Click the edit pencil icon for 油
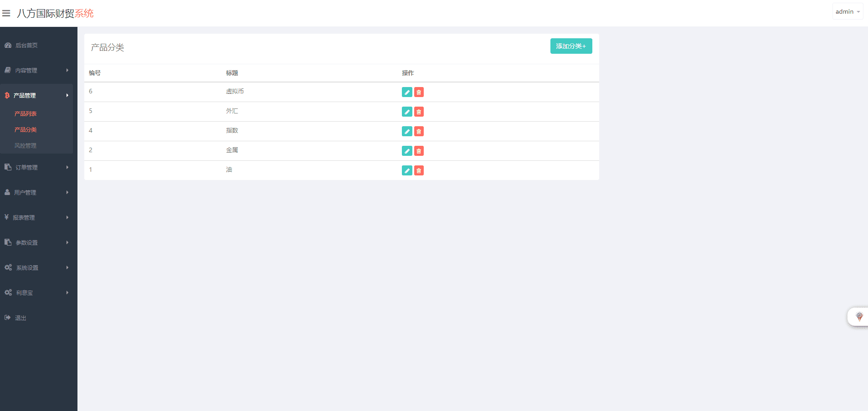Screen dimensions: 868x411 (x=407, y=170)
